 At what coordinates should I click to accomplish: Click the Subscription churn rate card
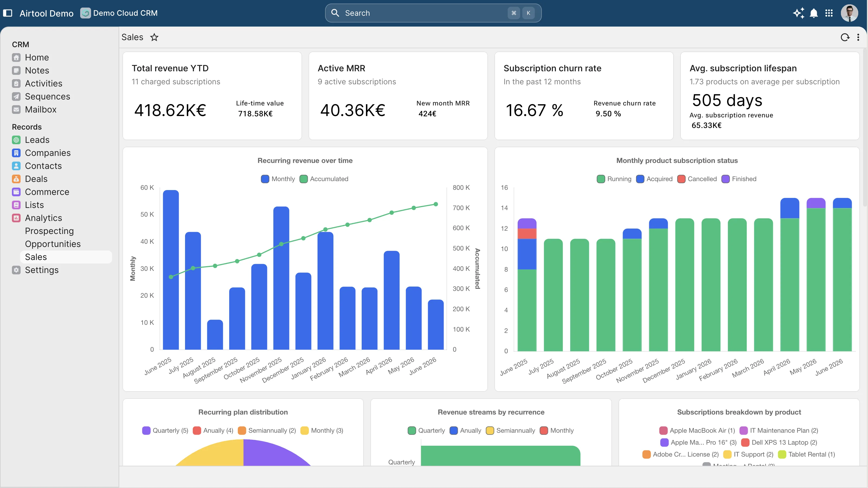[584, 96]
